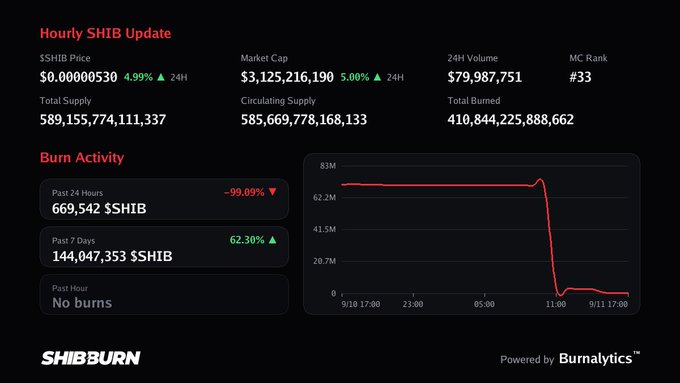Click the 9/10 17:00 time label
This screenshot has width=680, height=383.
coord(361,304)
